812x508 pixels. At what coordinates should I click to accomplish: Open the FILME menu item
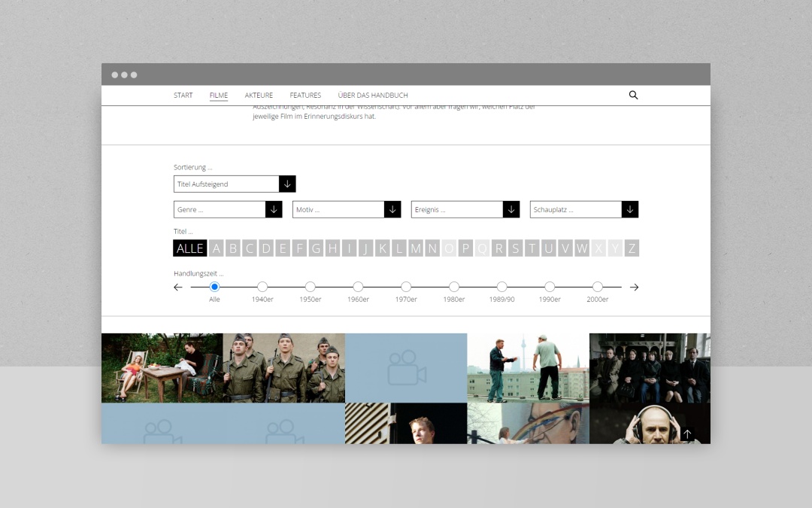[x=219, y=96]
